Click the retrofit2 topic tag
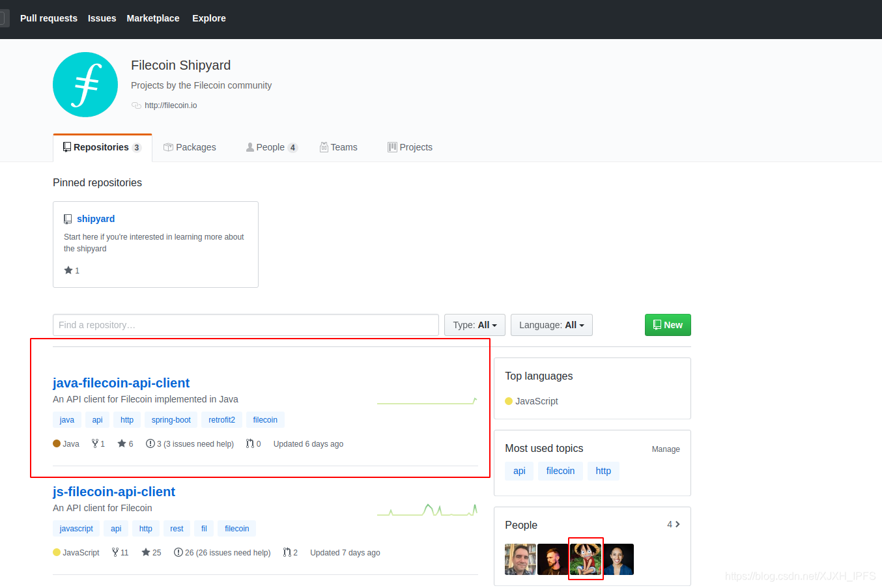Image resolution: width=882 pixels, height=588 pixels. coord(221,420)
